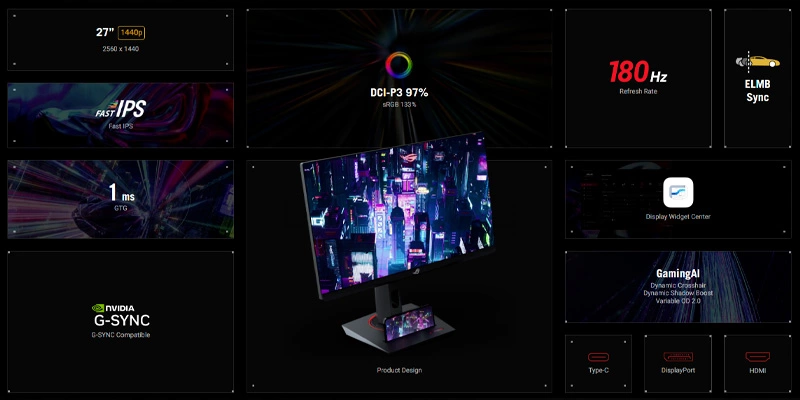Click the DisplayPort connector icon

[678, 357]
